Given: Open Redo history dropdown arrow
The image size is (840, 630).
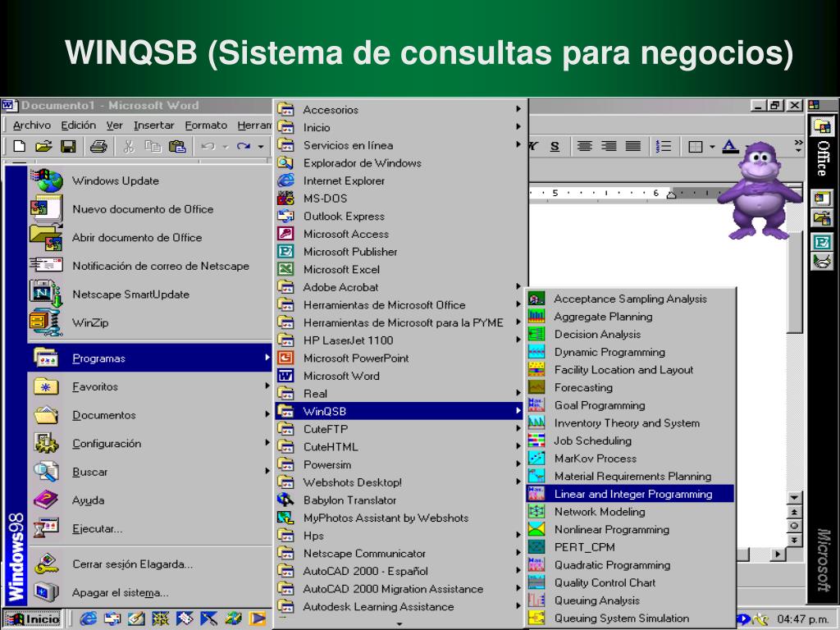Looking at the screenshot, I should [261, 147].
